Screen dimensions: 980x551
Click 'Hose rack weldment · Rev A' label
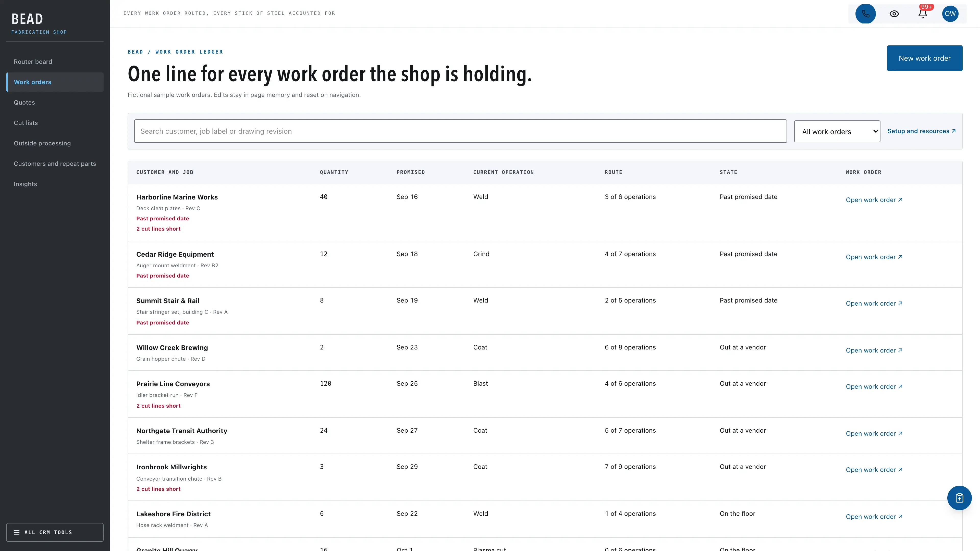[x=172, y=525]
